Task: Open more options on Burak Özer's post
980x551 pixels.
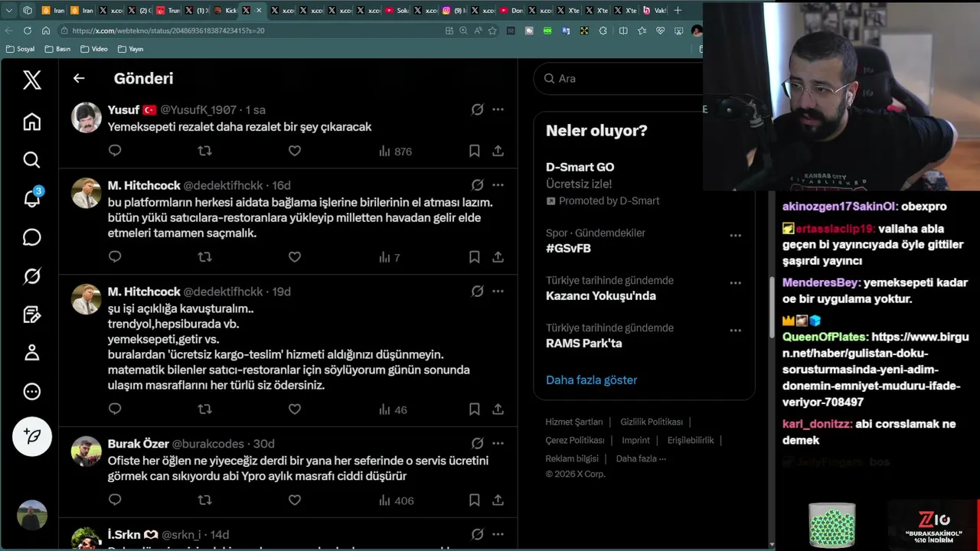Action: tap(498, 443)
